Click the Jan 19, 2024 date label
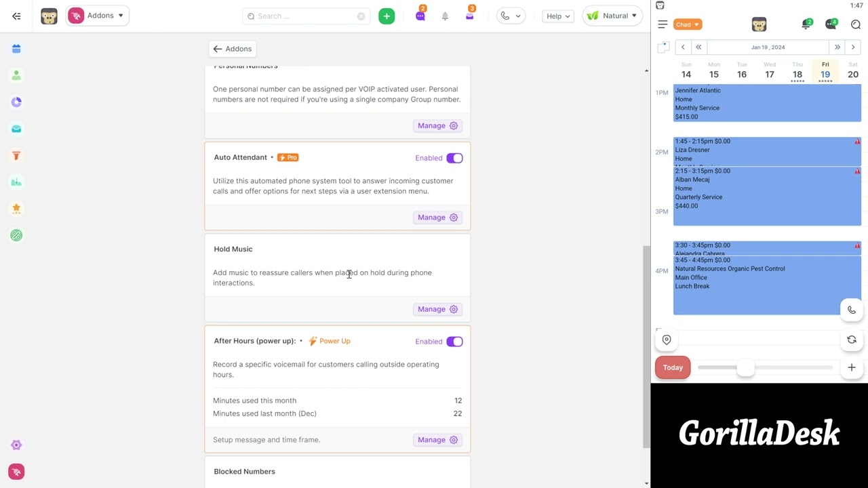This screenshot has height=488, width=868. tap(768, 47)
